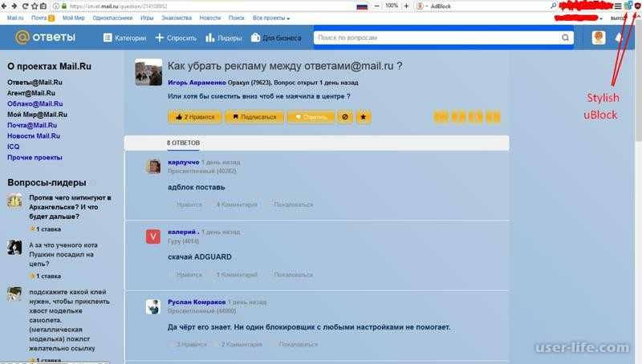This screenshot has width=642, height=364.
Task: Open Знакомства in top navigation
Action: [177, 18]
